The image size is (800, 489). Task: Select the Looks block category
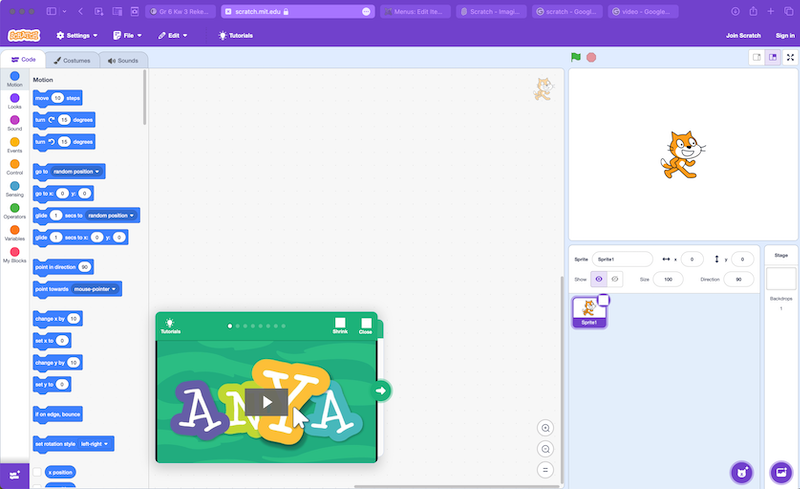(14, 101)
